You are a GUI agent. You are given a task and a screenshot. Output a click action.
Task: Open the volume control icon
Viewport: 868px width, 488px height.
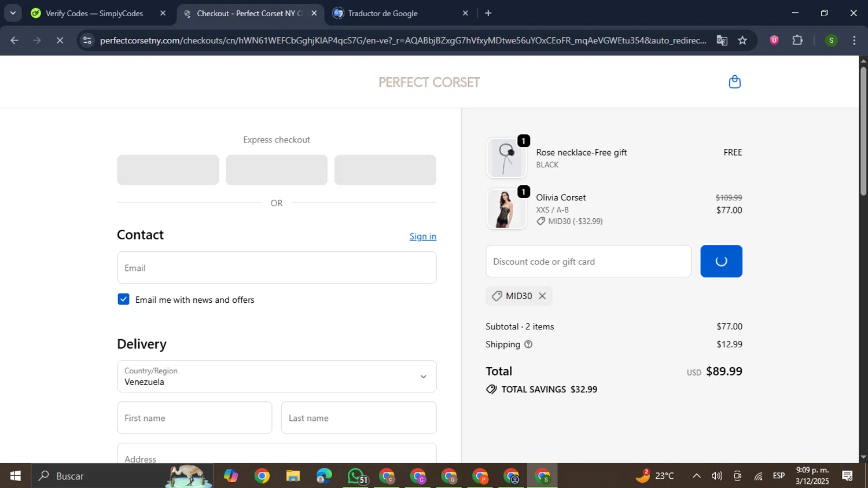coord(717,476)
